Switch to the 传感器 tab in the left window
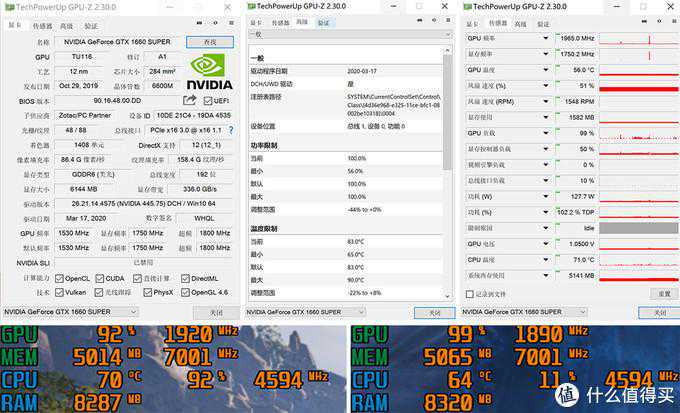The width and height of the screenshot is (680, 413). (42, 24)
